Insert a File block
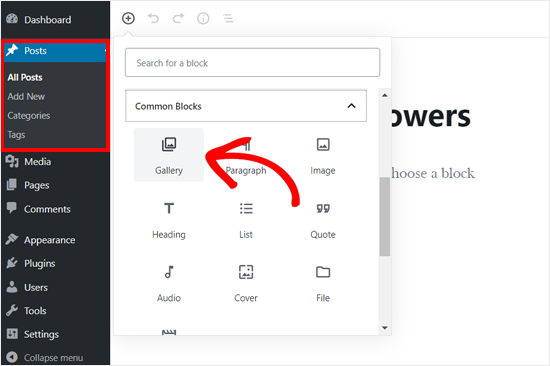This screenshot has width=550, height=366. [323, 283]
